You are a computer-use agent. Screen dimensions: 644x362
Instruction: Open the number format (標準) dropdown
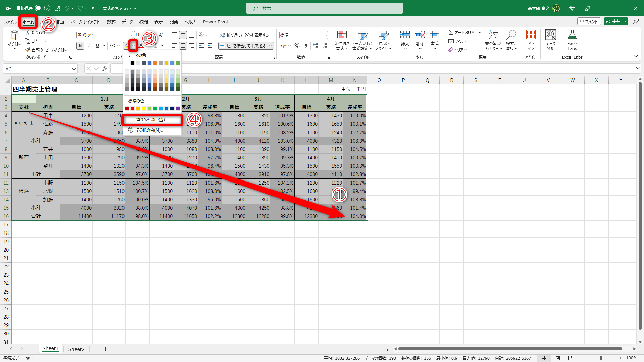pos(326,35)
